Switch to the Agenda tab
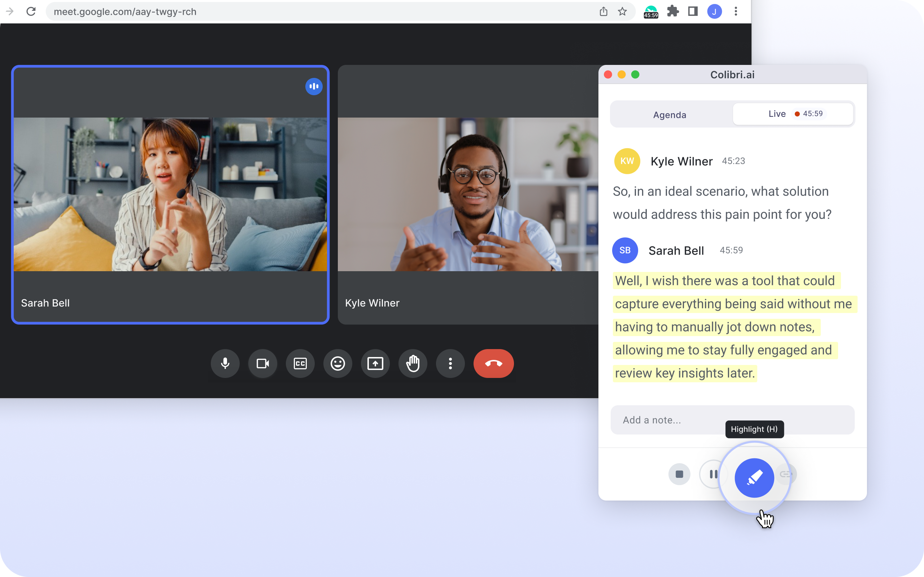924x577 pixels. 670,114
